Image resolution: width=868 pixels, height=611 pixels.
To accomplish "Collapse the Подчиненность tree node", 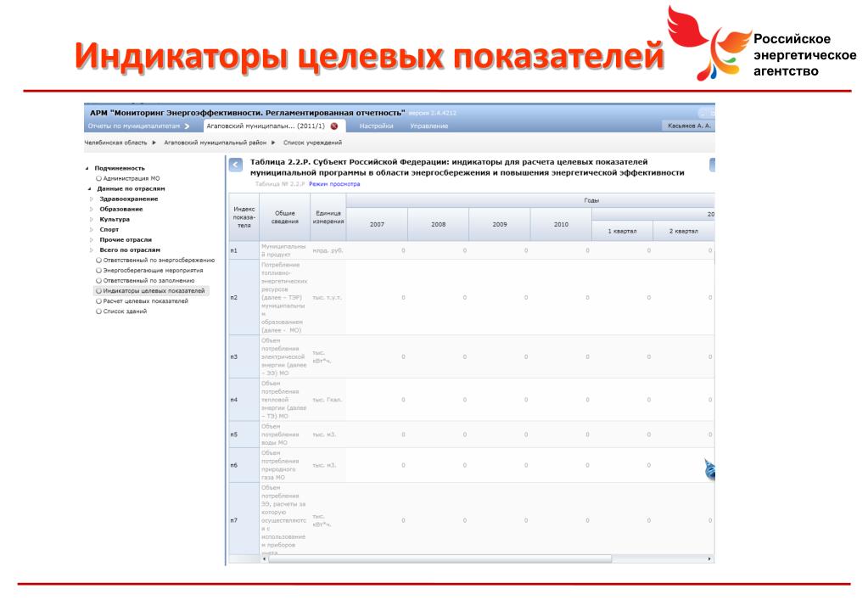I will [87, 168].
